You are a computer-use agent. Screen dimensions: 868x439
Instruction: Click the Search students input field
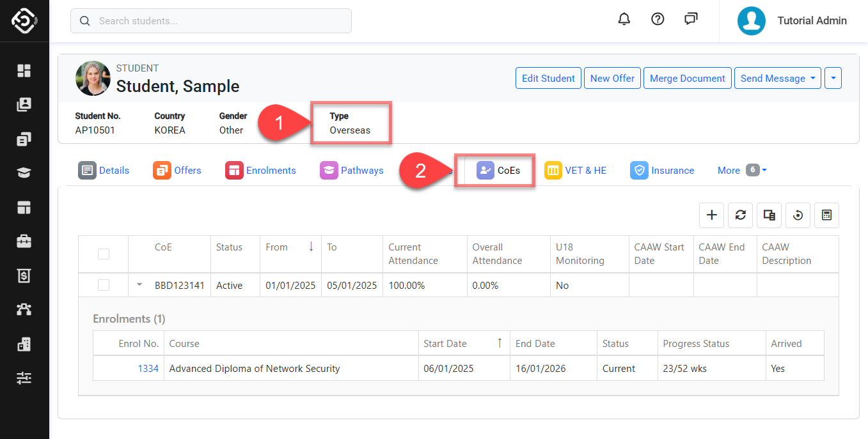pyautogui.click(x=211, y=21)
